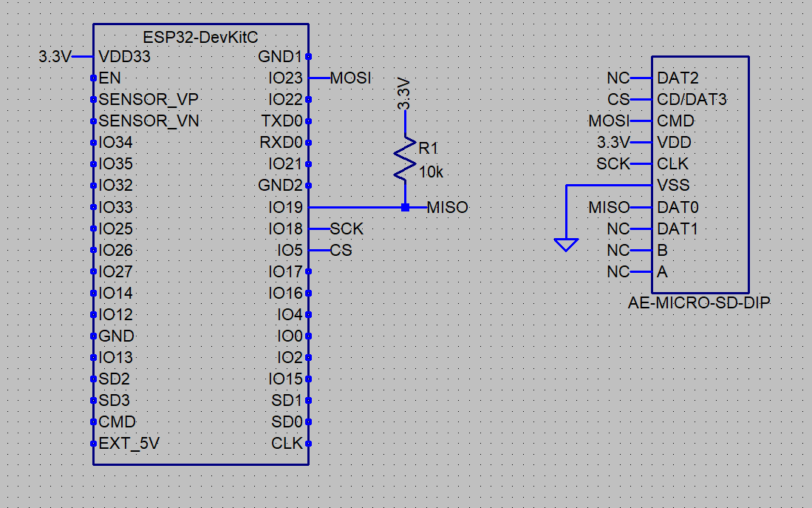The width and height of the screenshot is (812, 508).
Task: Select the MISO net label by resistor
Action: (x=448, y=208)
